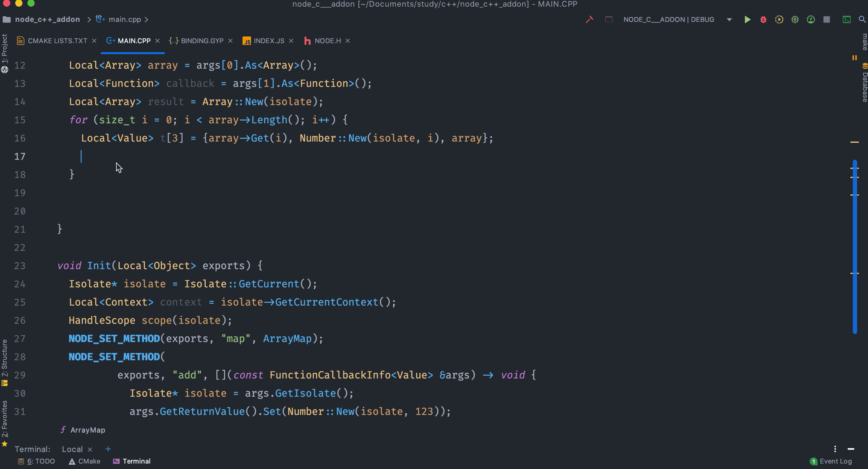This screenshot has height=469, width=868.
Task: Click the Valgrind Memcheck chip icon
Action: (795, 19)
